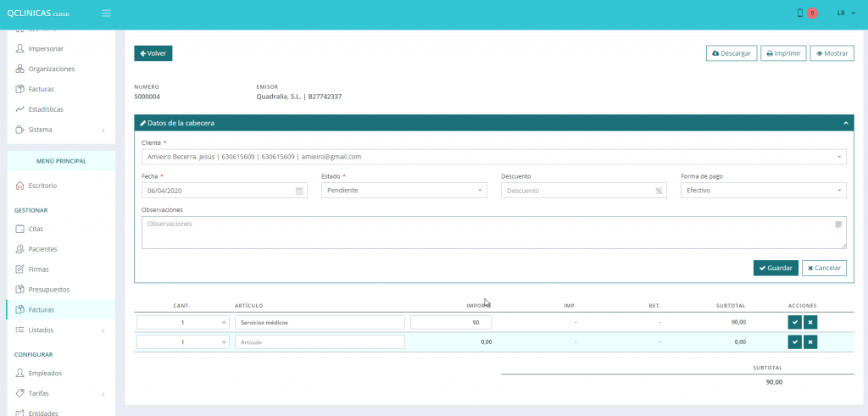Click the Guardar button
The width and height of the screenshot is (868, 416).
[775, 268]
